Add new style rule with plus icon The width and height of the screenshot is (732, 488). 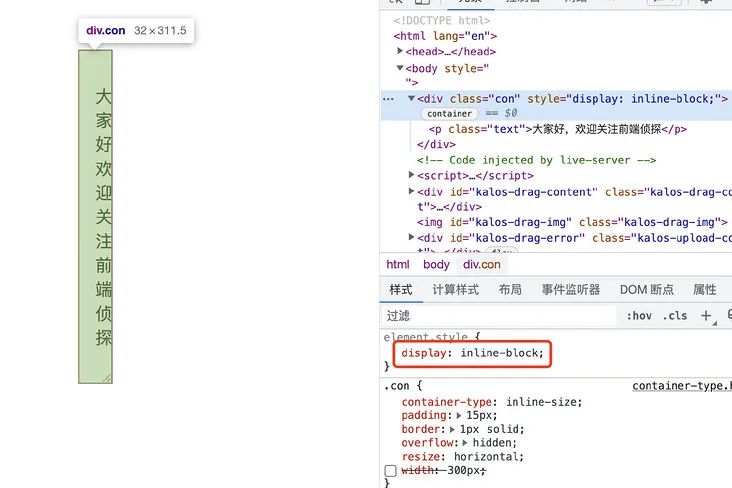(706, 316)
